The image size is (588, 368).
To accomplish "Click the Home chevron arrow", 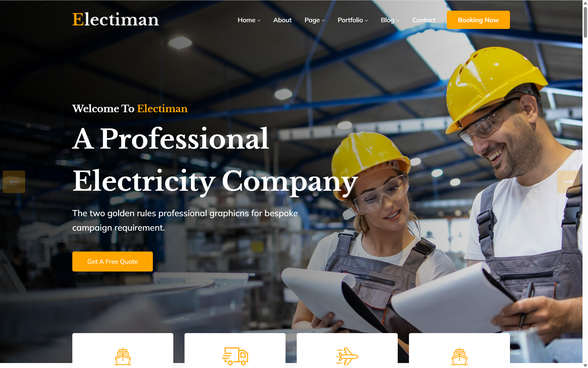I will [x=259, y=20].
